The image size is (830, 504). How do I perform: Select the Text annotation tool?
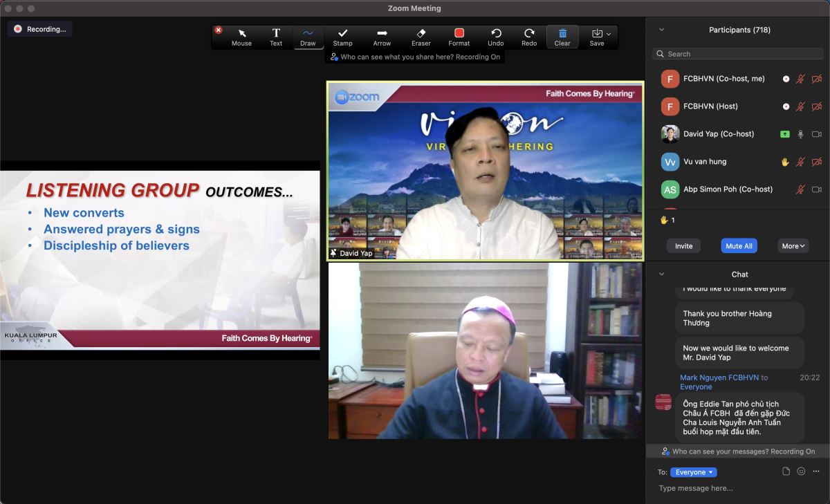pyautogui.click(x=276, y=37)
